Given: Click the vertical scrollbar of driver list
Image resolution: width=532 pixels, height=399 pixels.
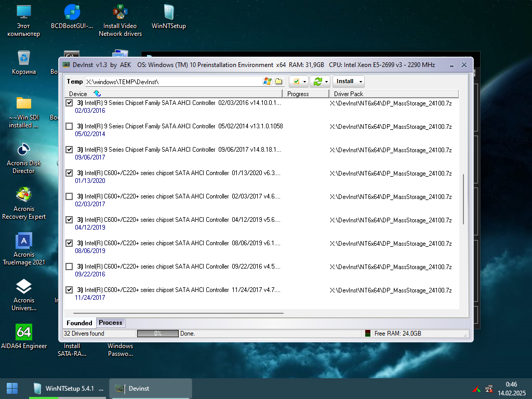Looking at the screenshot, I should 463,199.
